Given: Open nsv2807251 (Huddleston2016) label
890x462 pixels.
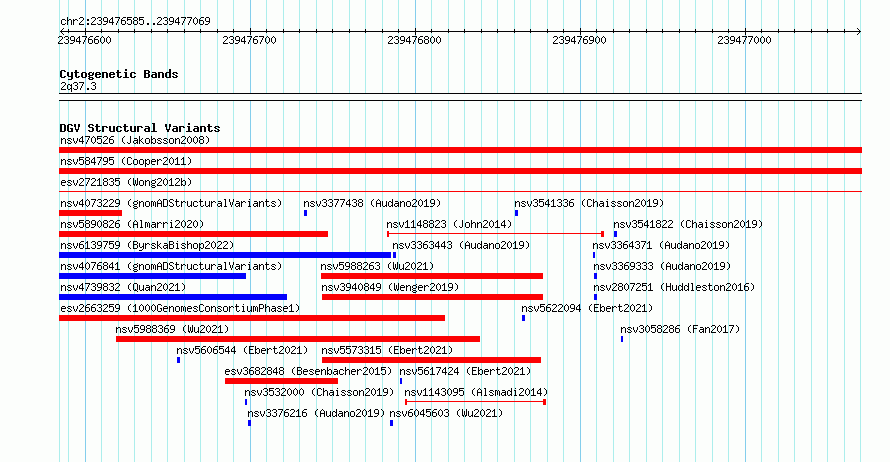Looking at the screenshot, I should [x=674, y=287].
